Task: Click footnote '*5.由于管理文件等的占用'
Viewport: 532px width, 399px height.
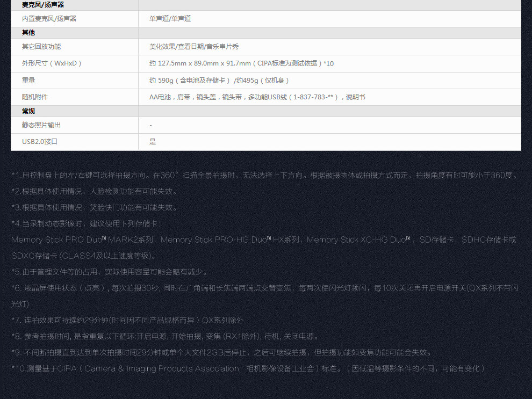Action: pos(109,272)
